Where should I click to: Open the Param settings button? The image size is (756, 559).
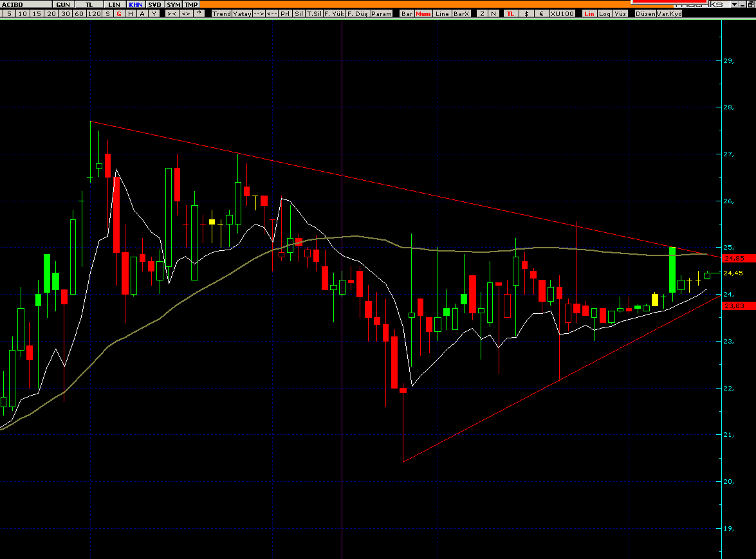(382, 14)
